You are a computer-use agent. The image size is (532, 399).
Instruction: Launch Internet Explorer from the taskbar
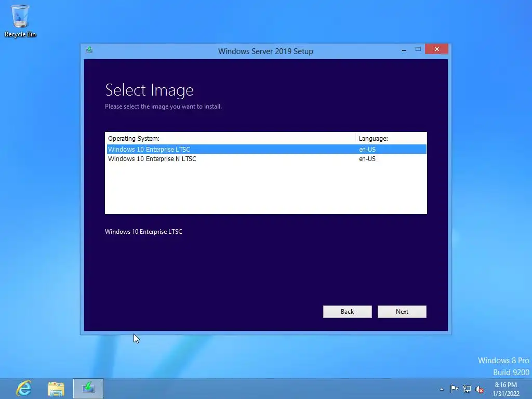[24, 388]
